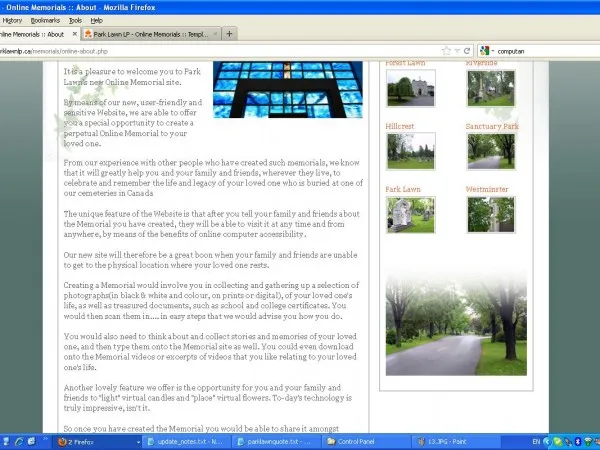The image size is (600, 450).
Task: Open the Westminster cemetery thumbnail image
Action: click(490, 214)
